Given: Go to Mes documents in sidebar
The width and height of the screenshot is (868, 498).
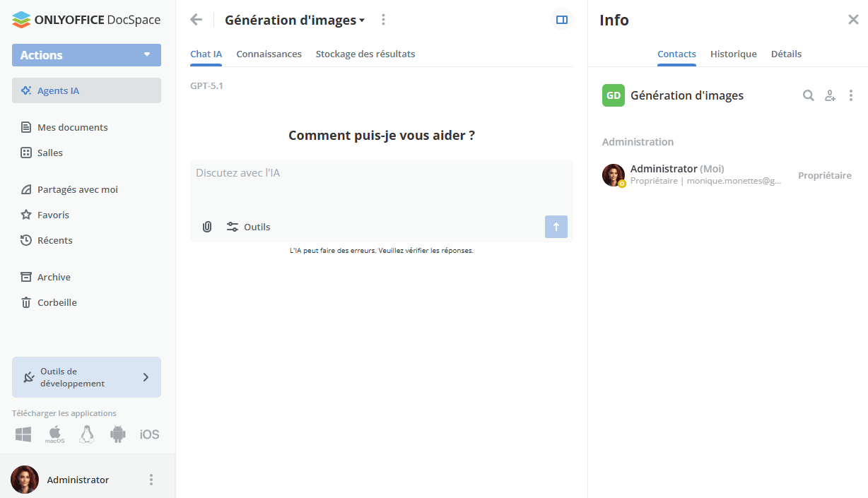Looking at the screenshot, I should (72, 127).
